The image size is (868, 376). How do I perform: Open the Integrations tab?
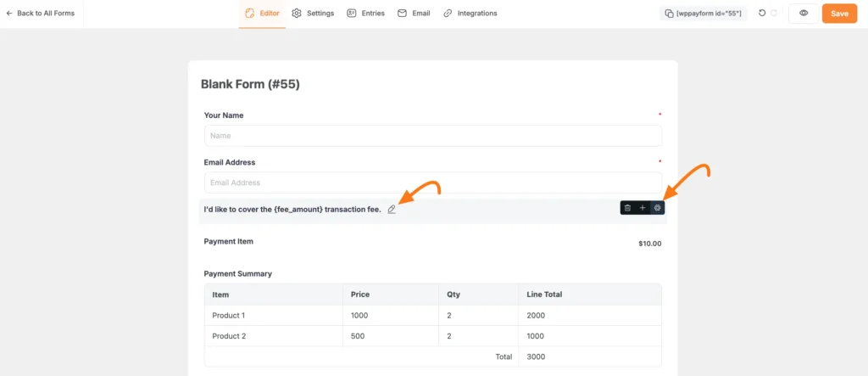470,14
